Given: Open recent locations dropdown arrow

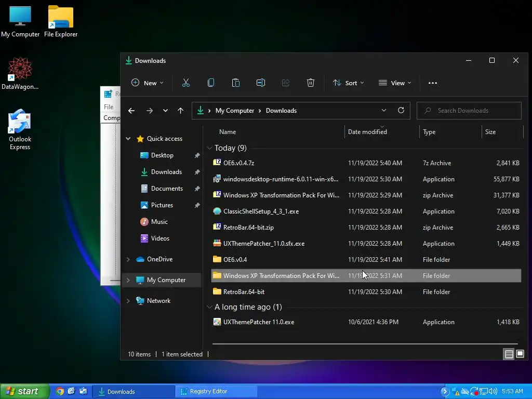Looking at the screenshot, I should [x=165, y=111].
